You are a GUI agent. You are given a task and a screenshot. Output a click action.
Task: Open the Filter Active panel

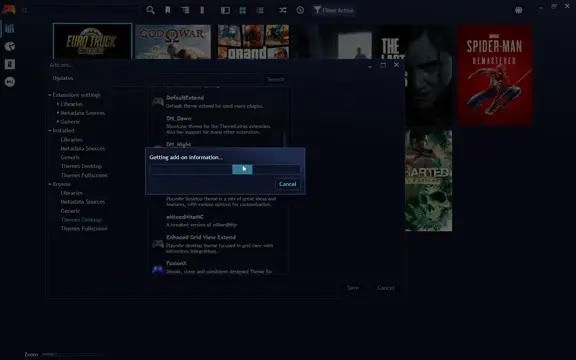pos(334,10)
